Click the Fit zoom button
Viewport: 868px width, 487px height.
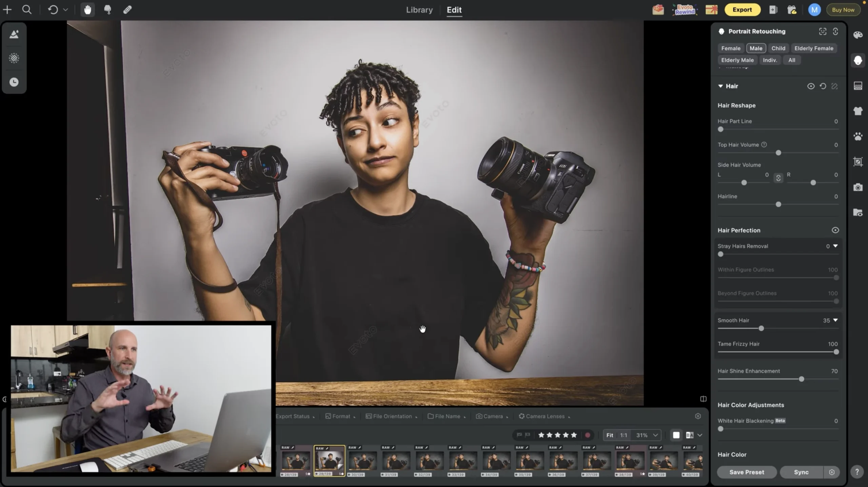[x=610, y=435]
